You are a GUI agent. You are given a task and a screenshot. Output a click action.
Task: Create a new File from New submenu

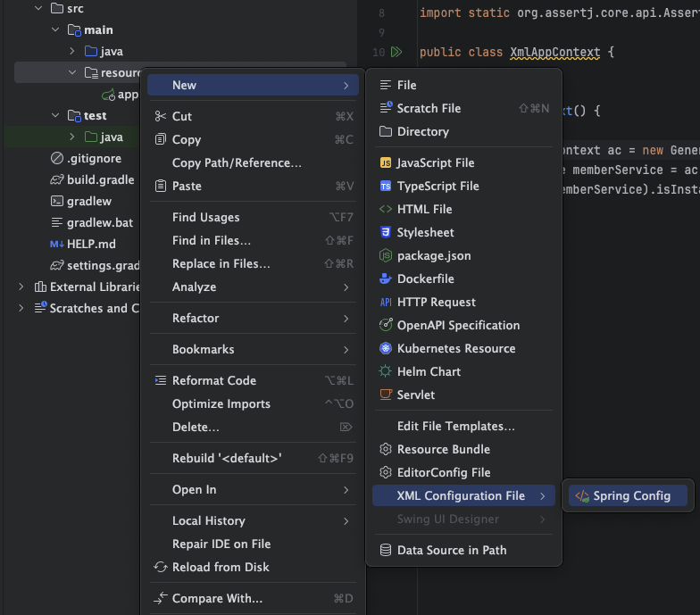coord(464,86)
